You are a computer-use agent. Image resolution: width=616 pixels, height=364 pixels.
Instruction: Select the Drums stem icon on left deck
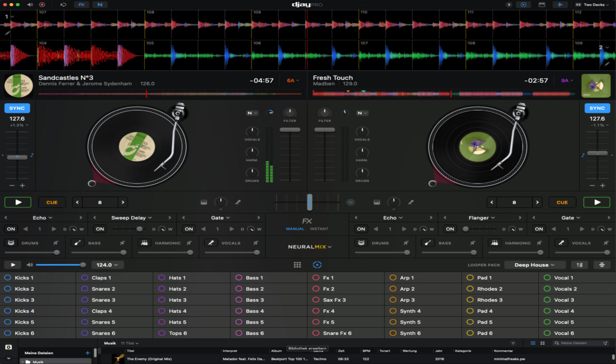tap(11, 243)
